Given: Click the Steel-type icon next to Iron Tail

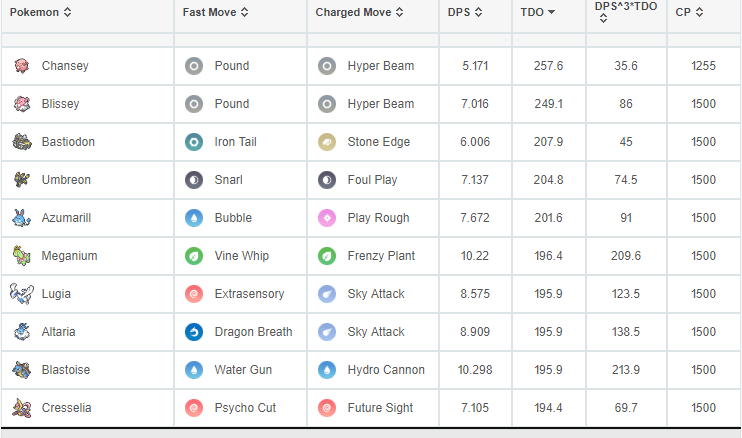Looking at the screenshot, I should (194, 142).
